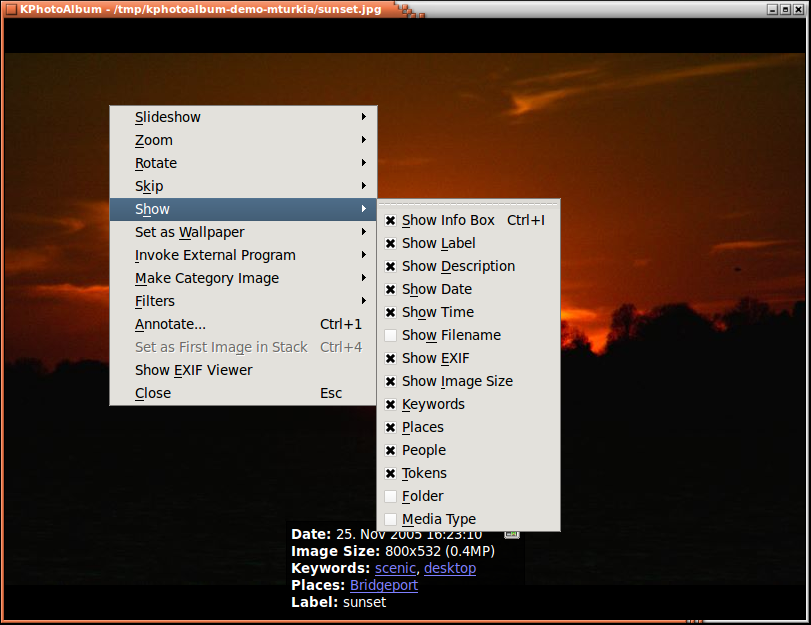Image resolution: width=811 pixels, height=625 pixels.
Task: Uncheck Show Label option
Action: point(391,244)
